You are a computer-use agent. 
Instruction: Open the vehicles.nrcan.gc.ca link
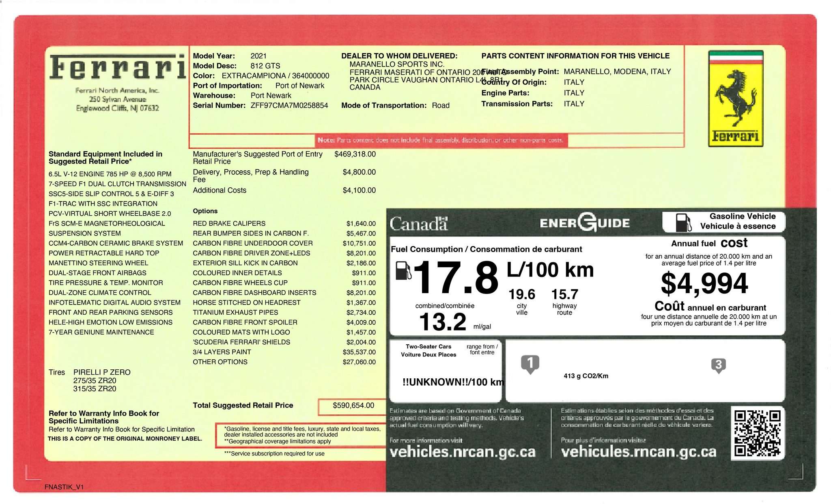463,452
